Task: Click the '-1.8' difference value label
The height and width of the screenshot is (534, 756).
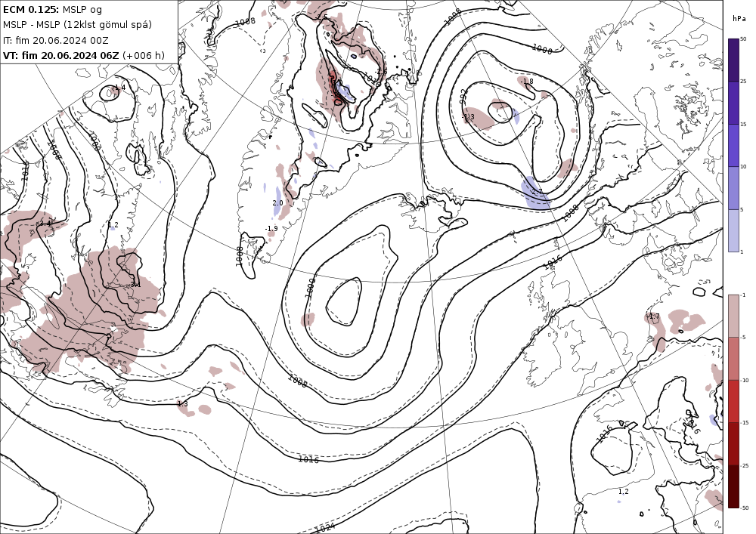Action: click(x=528, y=82)
